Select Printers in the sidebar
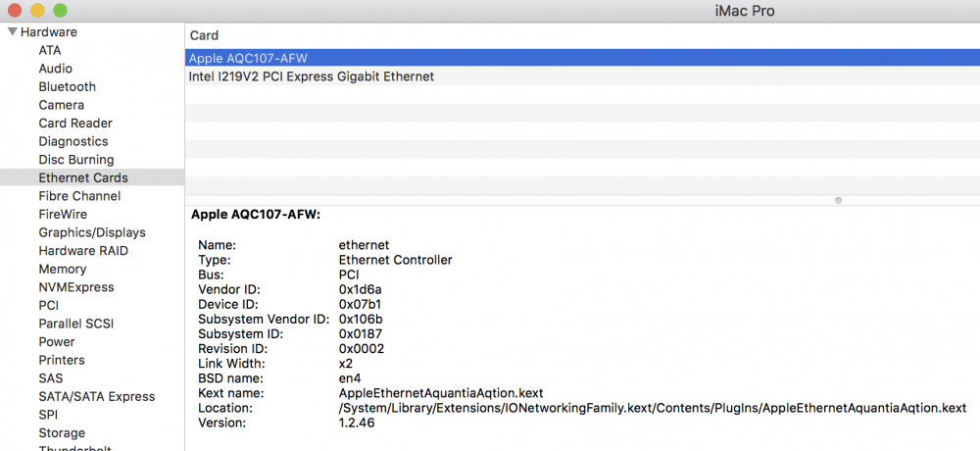The height and width of the screenshot is (451, 980). pyautogui.click(x=62, y=360)
